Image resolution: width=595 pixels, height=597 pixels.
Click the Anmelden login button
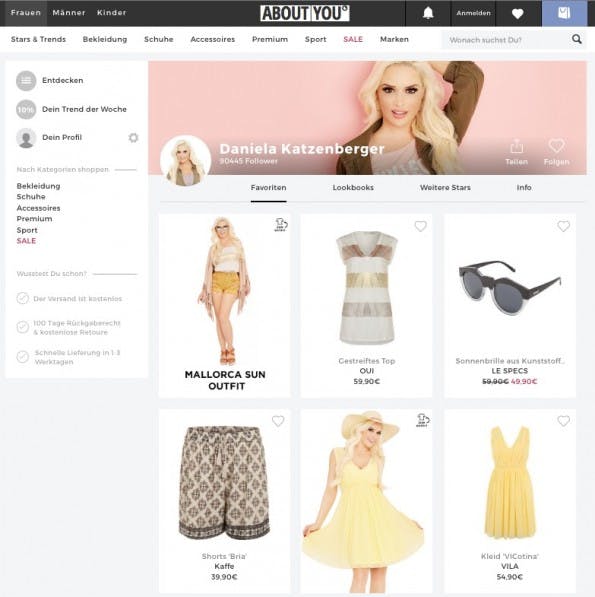point(474,13)
